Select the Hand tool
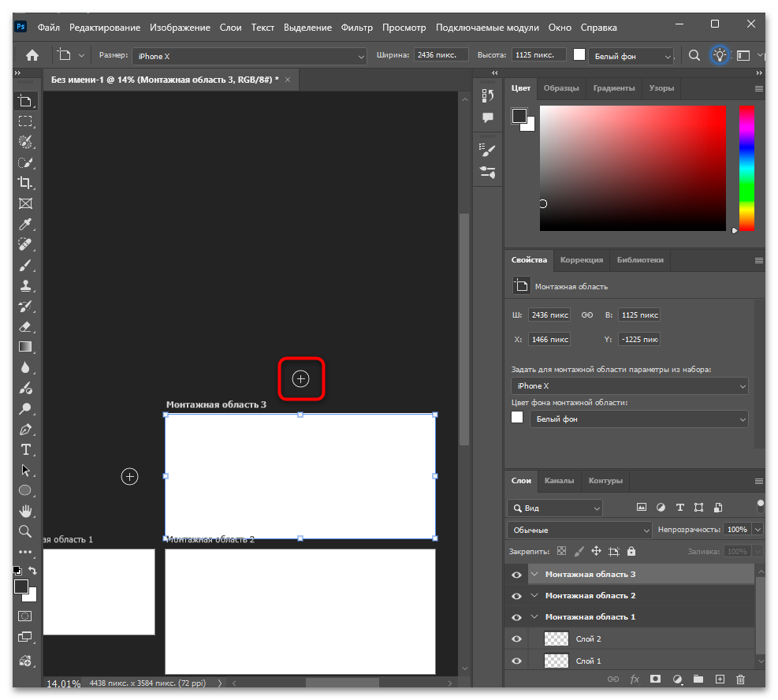This screenshot has width=778, height=700. coord(25,511)
